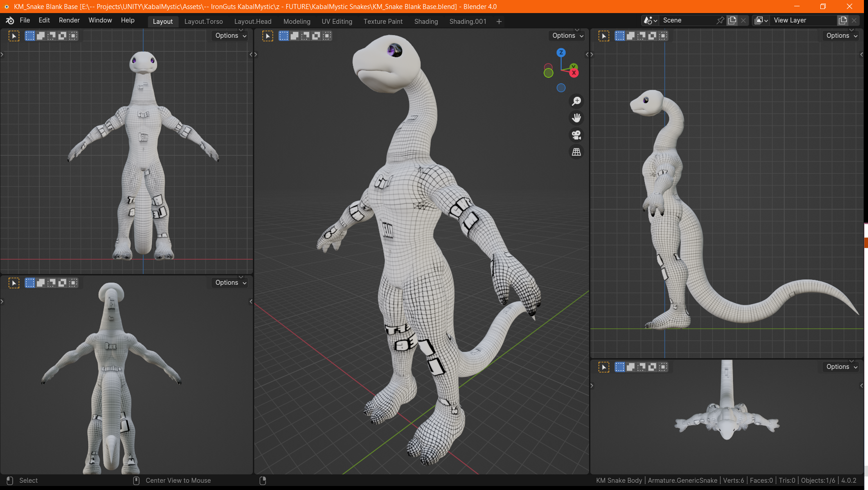Open the scene browse dropdown
Image resolution: width=868 pixels, height=490 pixels.
pos(650,20)
